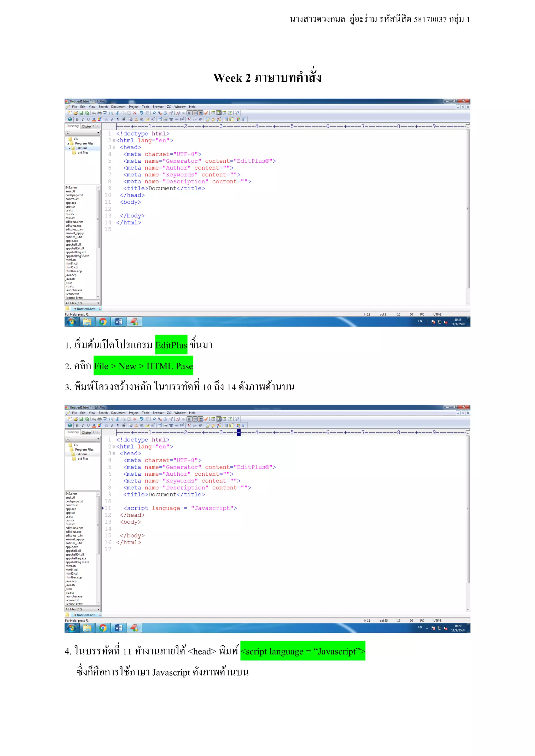Click the Save icon in the upper EditPlus toolbar
The height and width of the screenshot is (756, 535).
[81, 113]
